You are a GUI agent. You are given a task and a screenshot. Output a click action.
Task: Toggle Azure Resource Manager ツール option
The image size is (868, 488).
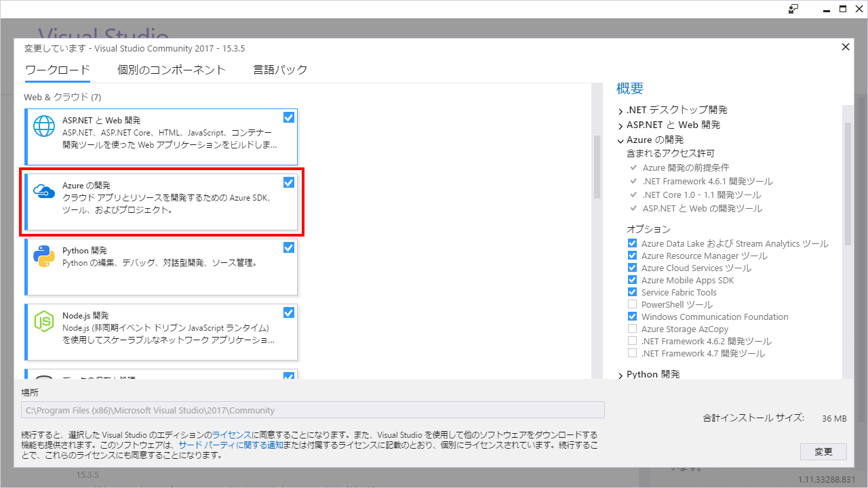633,256
